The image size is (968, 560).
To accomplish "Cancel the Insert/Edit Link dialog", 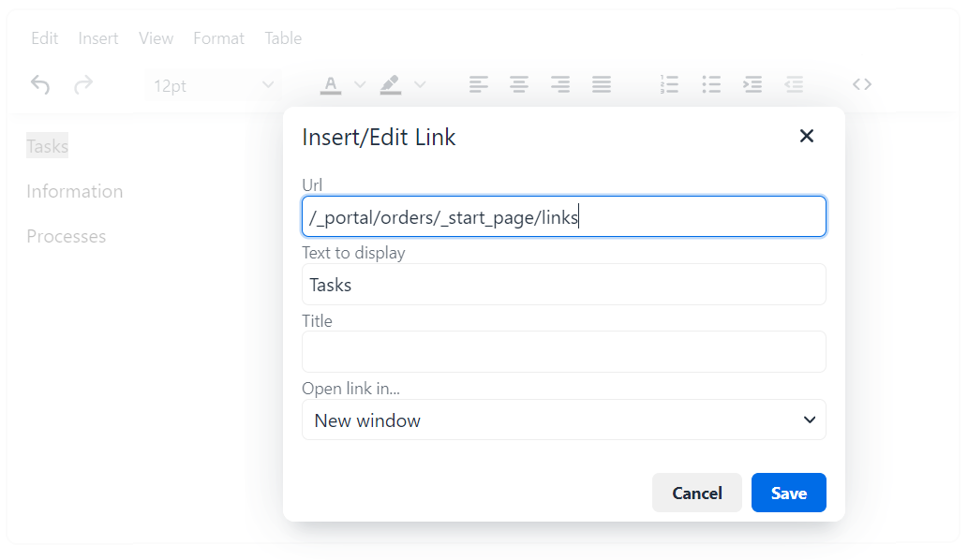I will [x=697, y=493].
